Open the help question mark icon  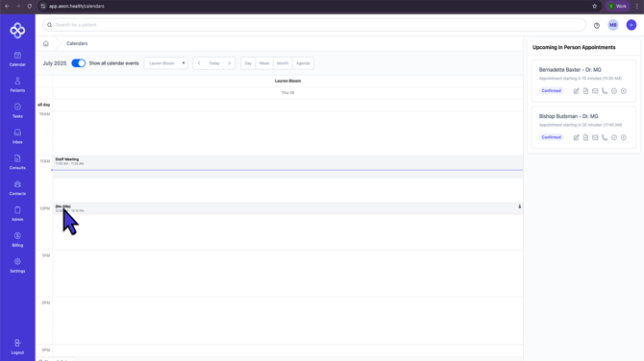[x=597, y=25]
